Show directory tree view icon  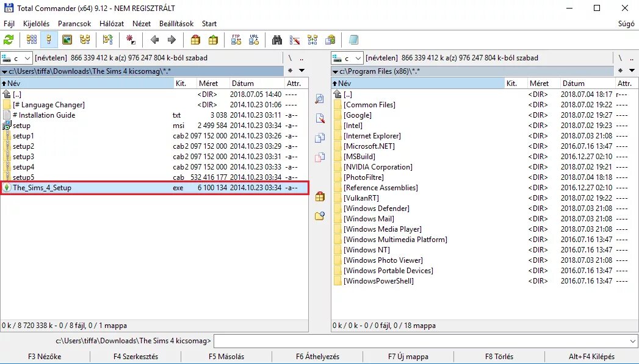(x=85, y=40)
